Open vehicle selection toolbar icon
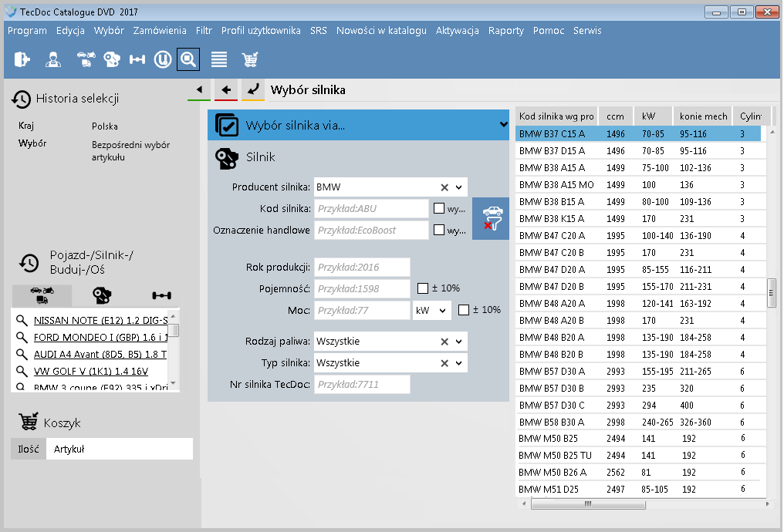Screen dimensions: 784x532 point(86,59)
